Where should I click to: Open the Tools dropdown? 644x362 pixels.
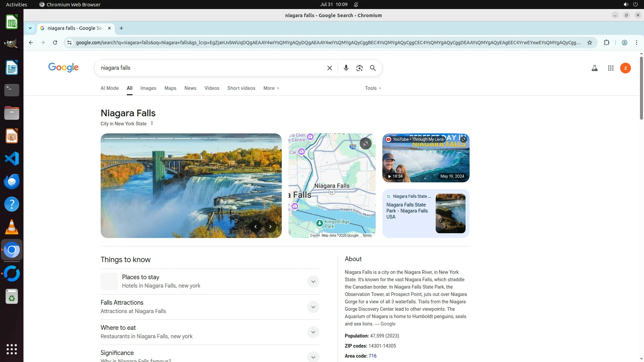[373, 88]
